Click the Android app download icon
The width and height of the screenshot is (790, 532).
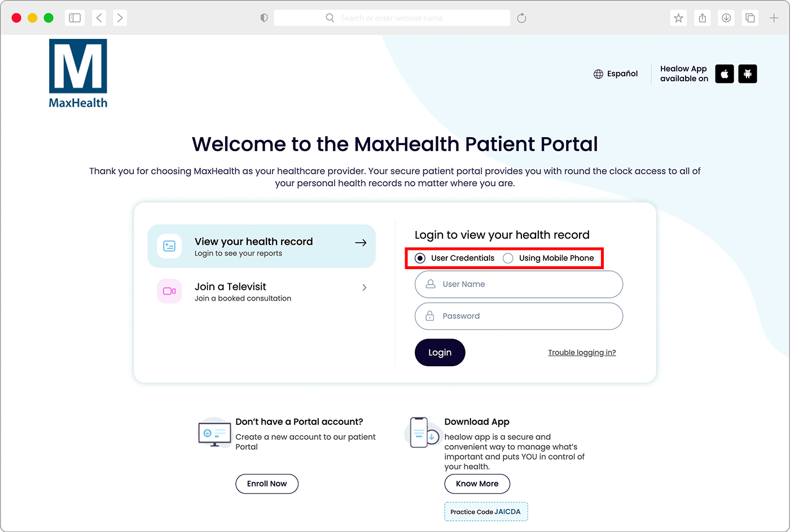point(748,74)
